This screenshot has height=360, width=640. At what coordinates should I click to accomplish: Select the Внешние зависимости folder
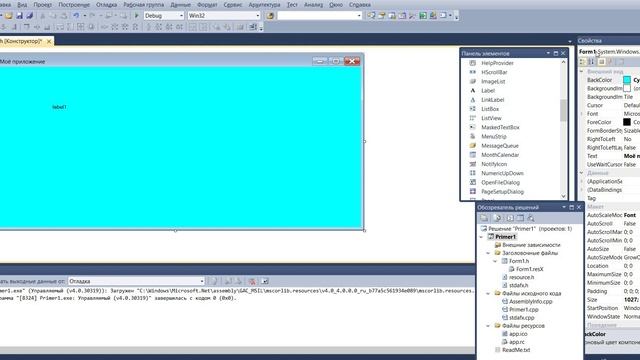531,245
